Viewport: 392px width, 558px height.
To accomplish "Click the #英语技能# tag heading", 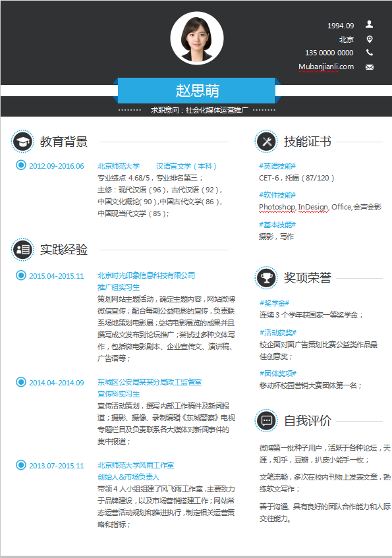I will click(277, 166).
